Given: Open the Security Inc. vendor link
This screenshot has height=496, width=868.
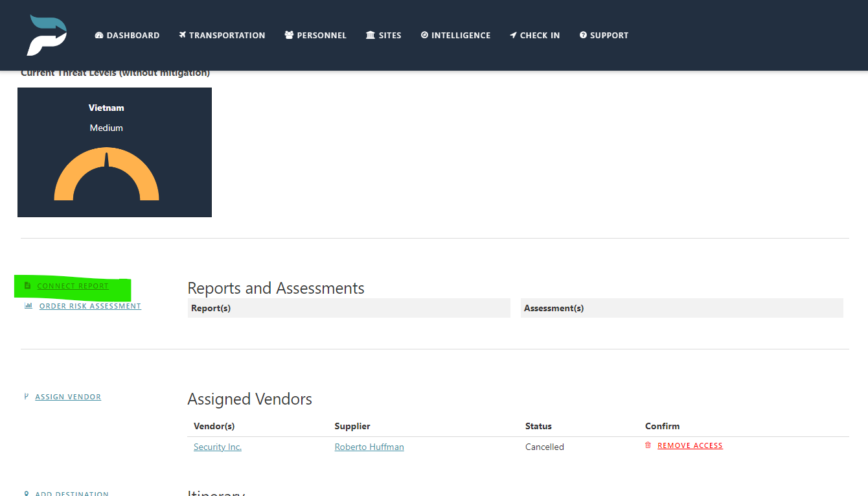Looking at the screenshot, I should click(218, 447).
